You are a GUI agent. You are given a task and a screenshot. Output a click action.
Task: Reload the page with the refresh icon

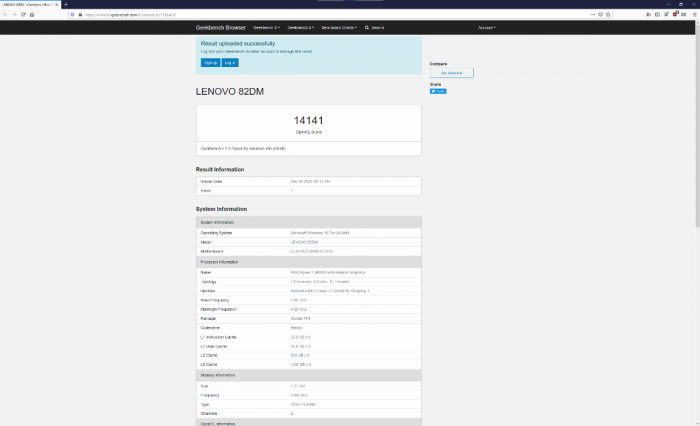[x=23, y=15]
